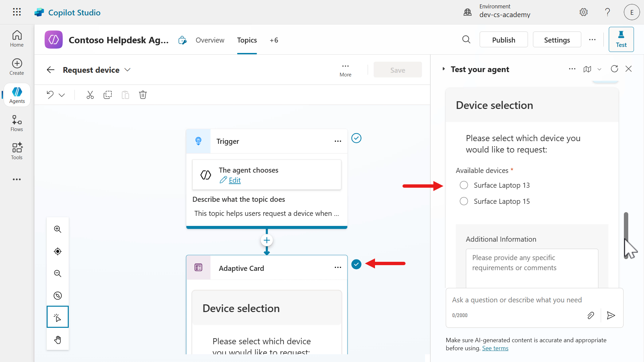Switch to the Overview tab
This screenshot has height=362, width=644.
pos(210,40)
